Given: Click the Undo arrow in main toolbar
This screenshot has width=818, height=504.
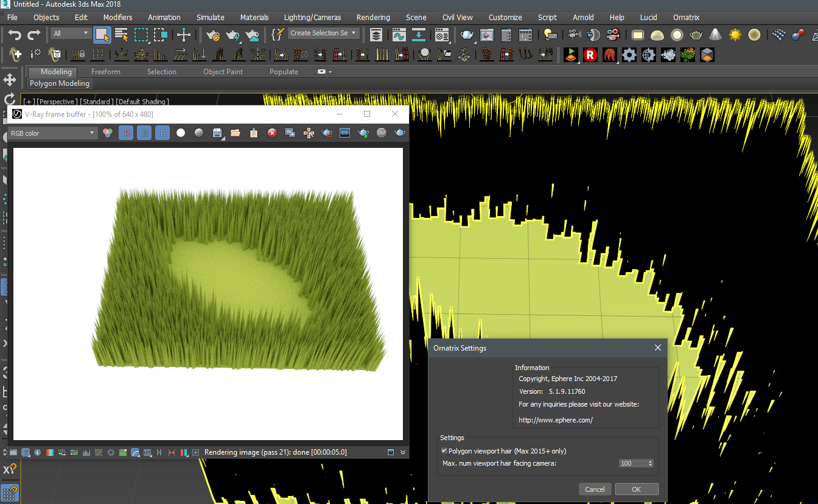Looking at the screenshot, I should [x=15, y=35].
